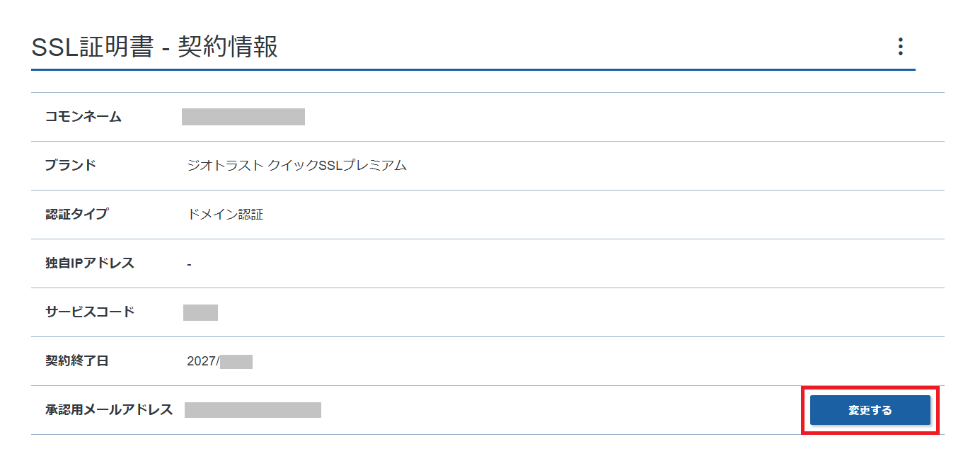Select the 独自IPアドレス label

click(90, 263)
